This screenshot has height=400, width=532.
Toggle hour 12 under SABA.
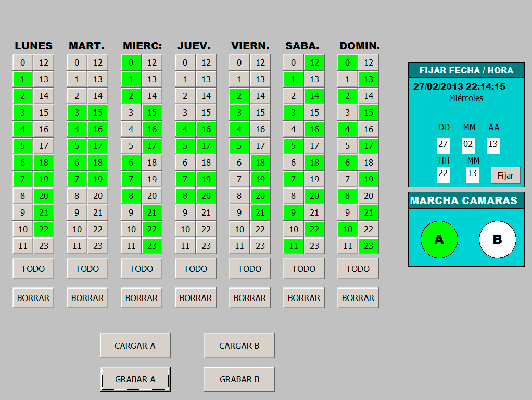click(314, 63)
